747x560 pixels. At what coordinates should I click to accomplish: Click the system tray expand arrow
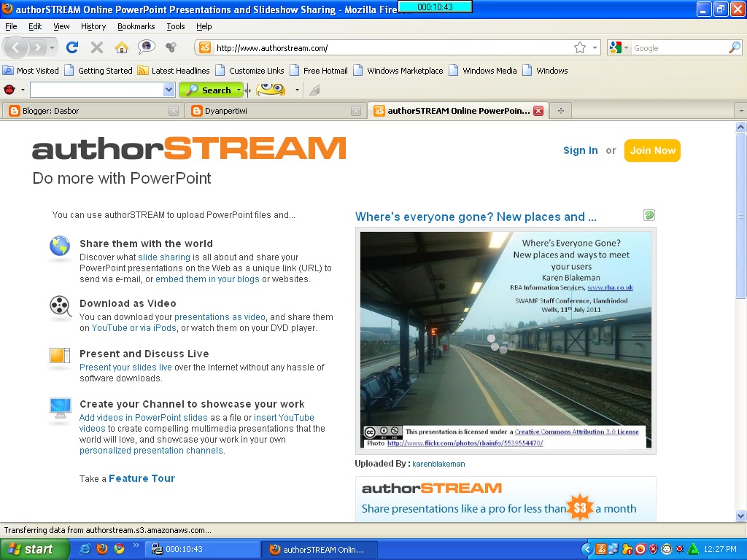pos(587,550)
